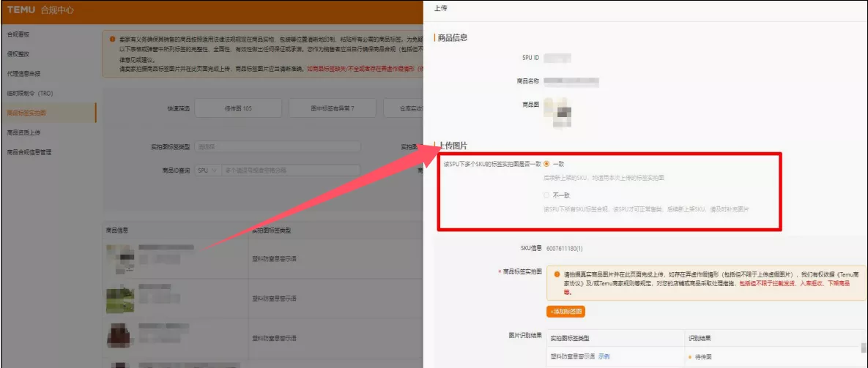
Task: Open 合规看板 in the sidebar
Action: [18, 34]
